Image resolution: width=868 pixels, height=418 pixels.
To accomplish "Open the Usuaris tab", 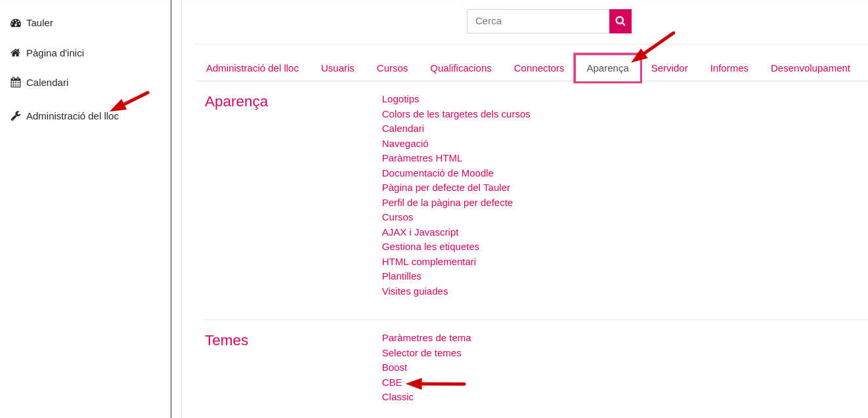I will (337, 68).
